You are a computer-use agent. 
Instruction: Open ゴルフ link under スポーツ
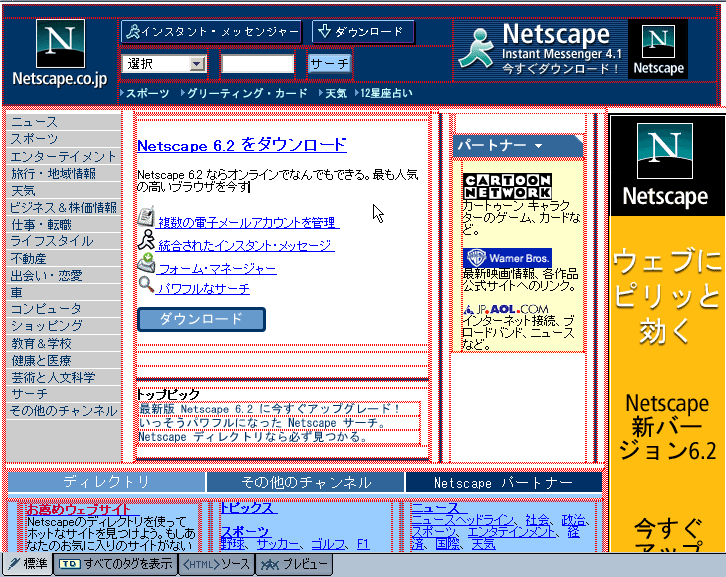coord(328,544)
